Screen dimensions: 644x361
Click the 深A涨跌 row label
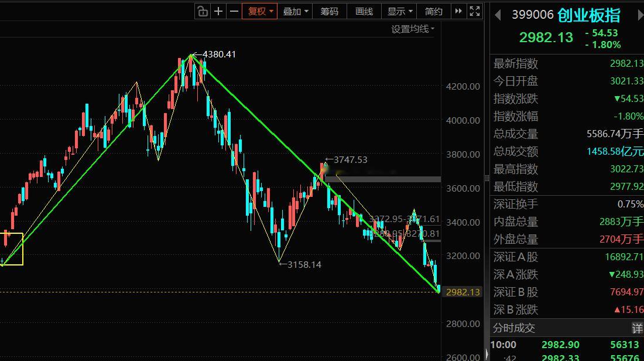[515, 274]
